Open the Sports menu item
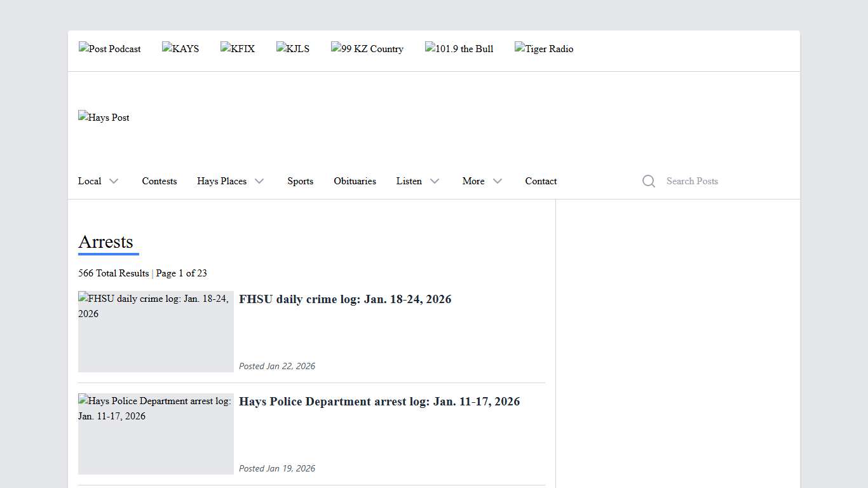The width and height of the screenshot is (868, 488). click(300, 181)
